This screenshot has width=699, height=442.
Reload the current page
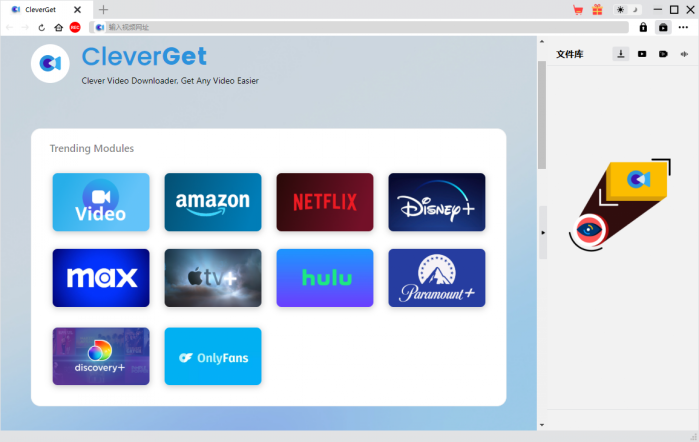(x=41, y=27)
